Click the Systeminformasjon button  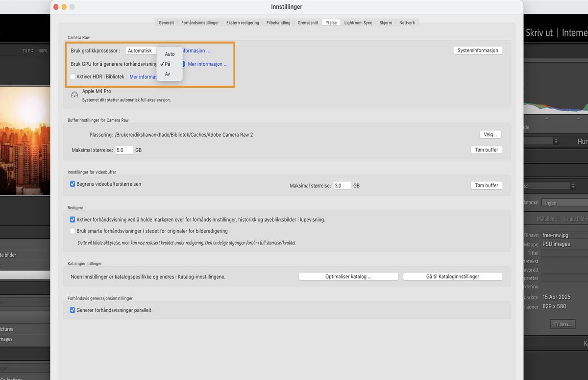pos(477,50)
